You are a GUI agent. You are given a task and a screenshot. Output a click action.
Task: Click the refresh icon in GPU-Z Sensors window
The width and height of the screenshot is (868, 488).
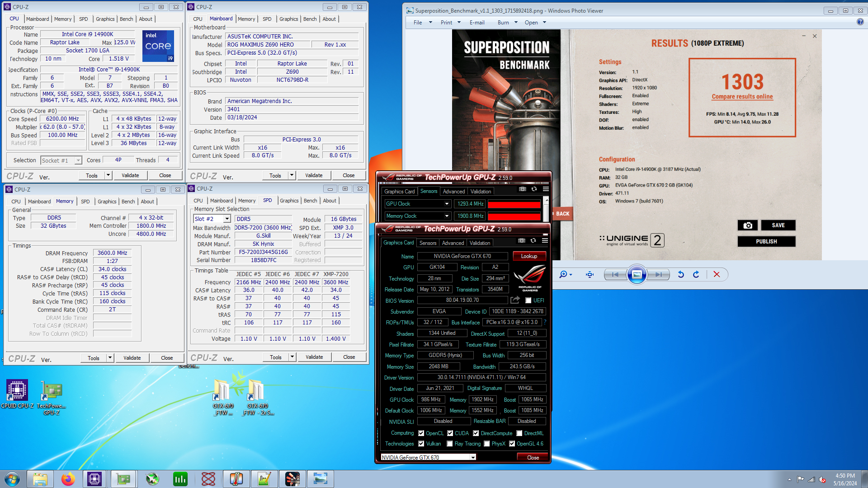point(534,189)
